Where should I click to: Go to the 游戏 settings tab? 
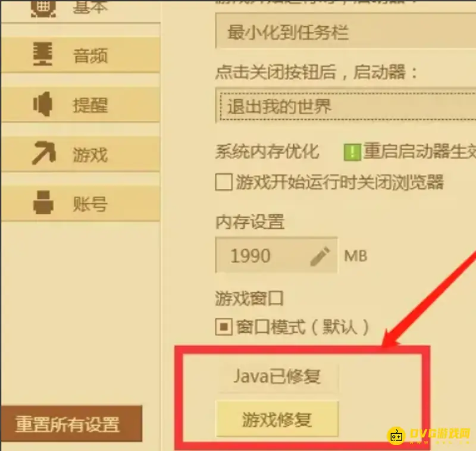click(x=80, y=154)
